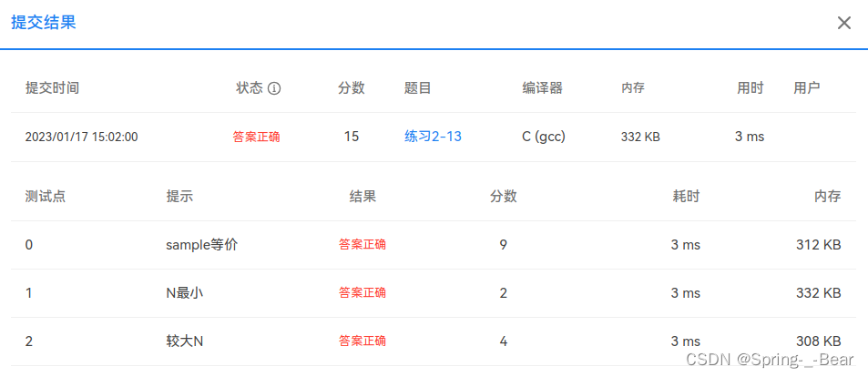The height and width of the screenshot is (377, 868).
Task: Click the 答案正确 status in the submission row
Action: pos(256,138)
